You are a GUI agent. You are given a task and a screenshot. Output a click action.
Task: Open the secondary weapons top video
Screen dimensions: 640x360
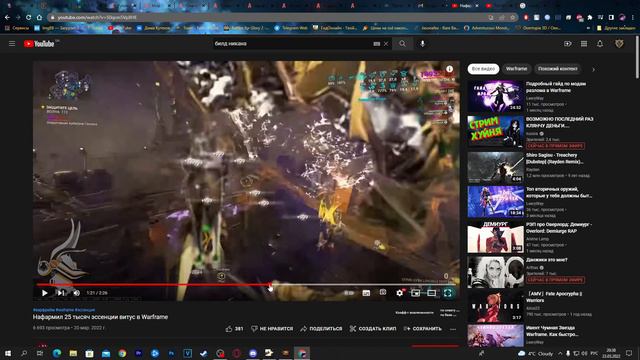coord(496,202)
